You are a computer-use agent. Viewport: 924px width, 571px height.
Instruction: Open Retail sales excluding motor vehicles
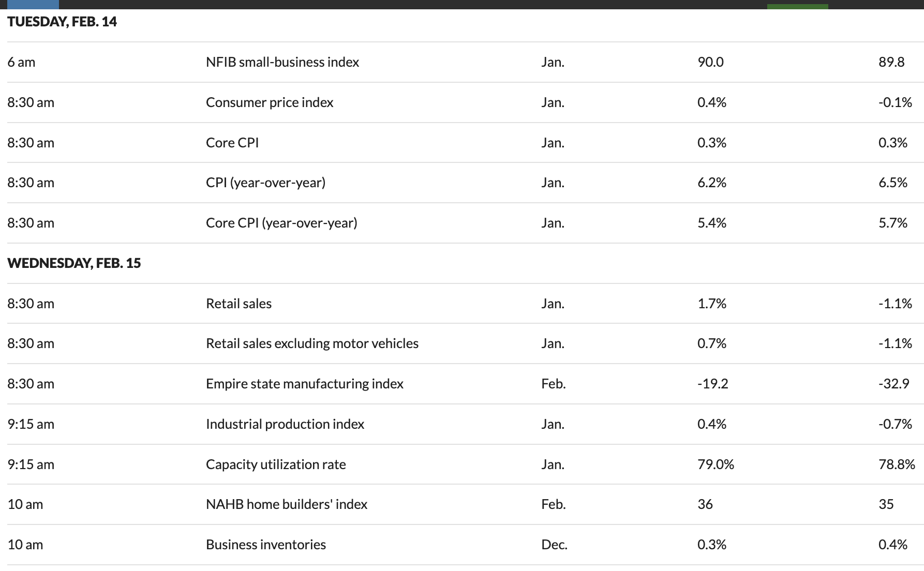pos(312,343)
